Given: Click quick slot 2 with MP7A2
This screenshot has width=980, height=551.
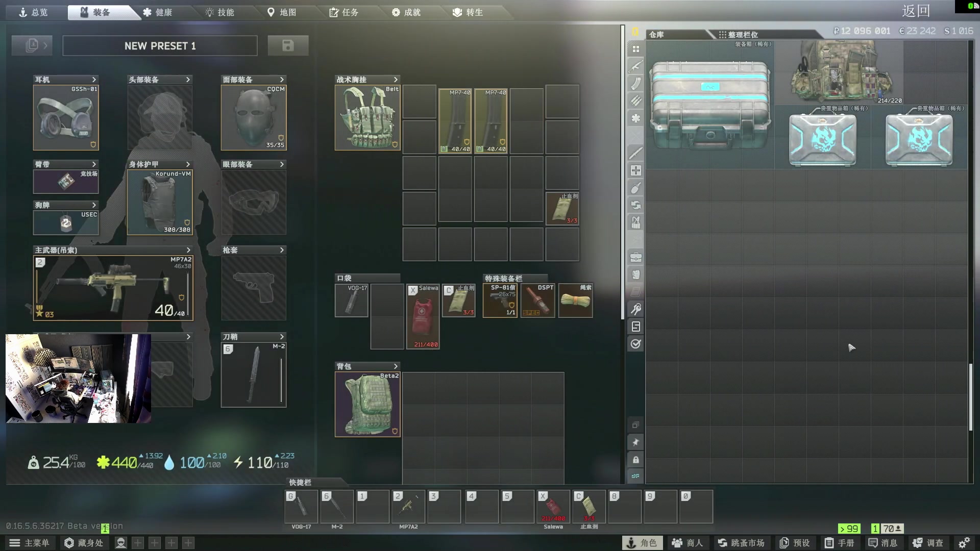Looking at the screenshot, I should 408,507.
